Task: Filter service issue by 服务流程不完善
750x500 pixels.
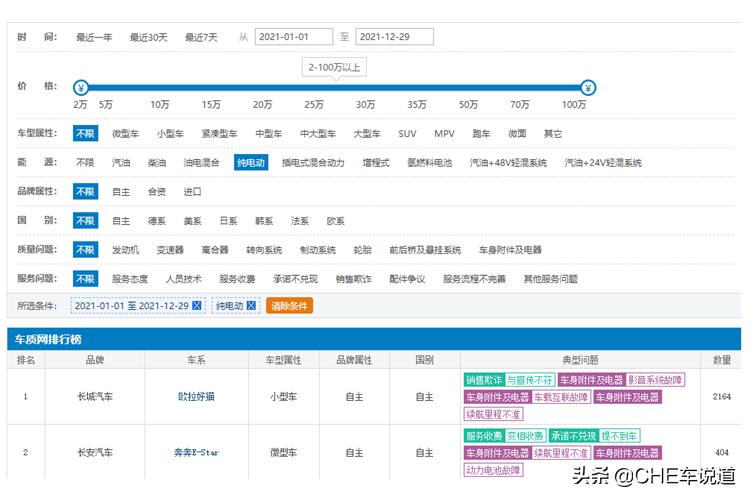Action: pos(474,279)
